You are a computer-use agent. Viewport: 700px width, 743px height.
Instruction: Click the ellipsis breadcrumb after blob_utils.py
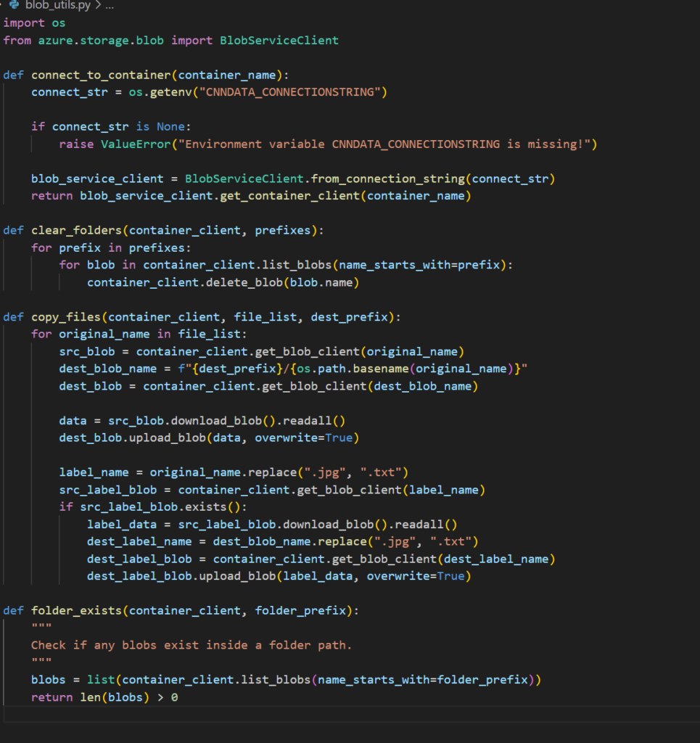tap(110, 5)
